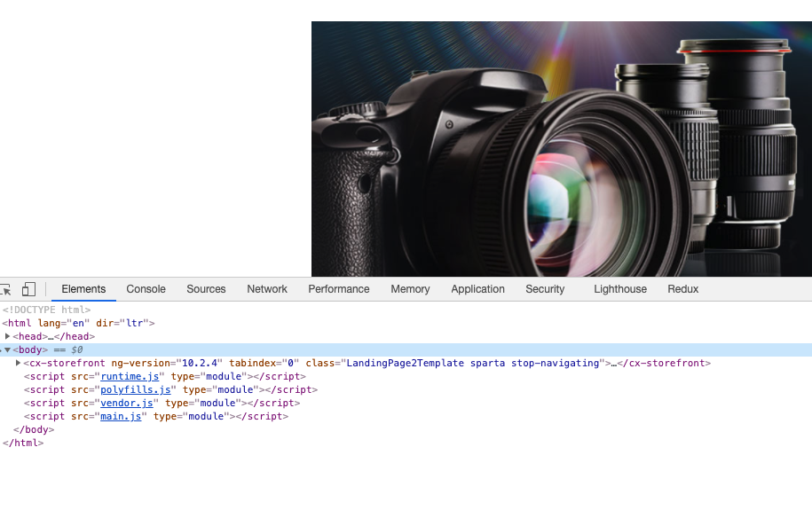
Task: Open the Security tab
Action: [x=545, y=289]
